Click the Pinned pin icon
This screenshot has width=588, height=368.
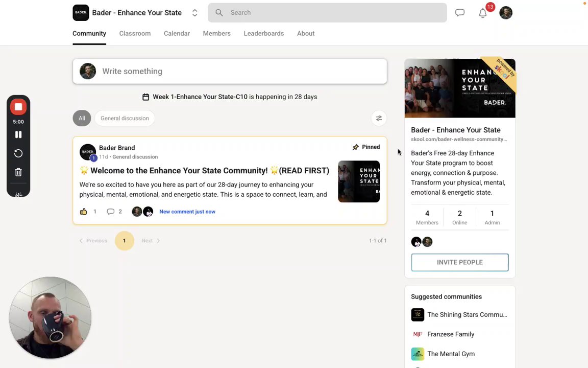[x=355, y=147]
